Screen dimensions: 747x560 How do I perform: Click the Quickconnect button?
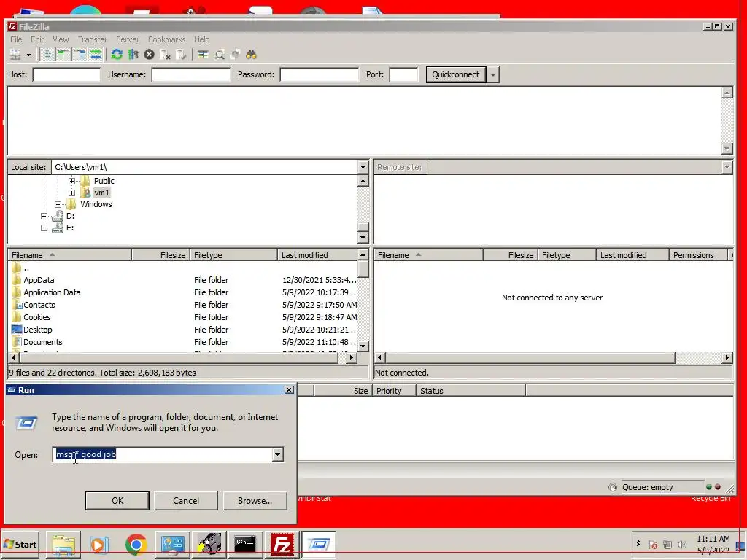point(455,75)
